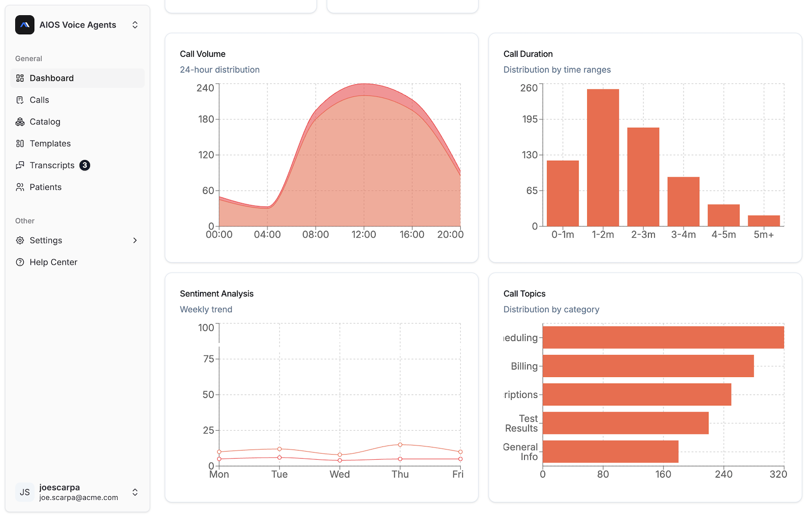The width and height of the screenshot is (812, 517).
Task: Click the Settings gear icon
Action: [20, 240]
